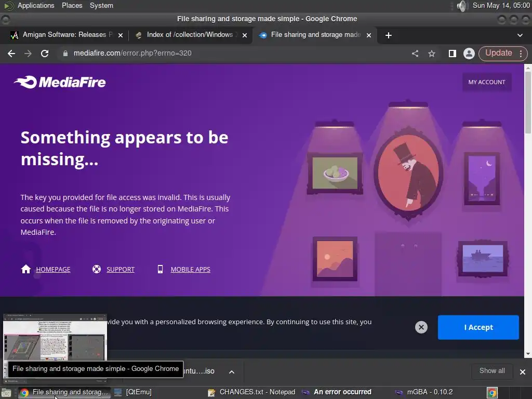
Task: Open the MOBILE APPS link
Action: pos(190,270)
